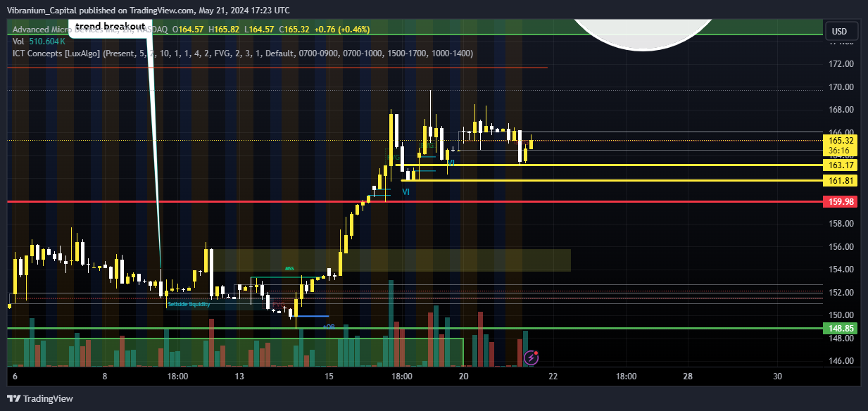The image size is (868, 411).
Task: Click 150.00 on the price scale
Action: [841, 315]
